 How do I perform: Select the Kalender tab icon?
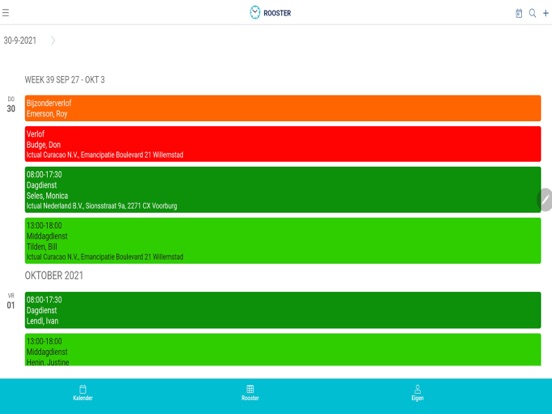[x=83, y=393]
